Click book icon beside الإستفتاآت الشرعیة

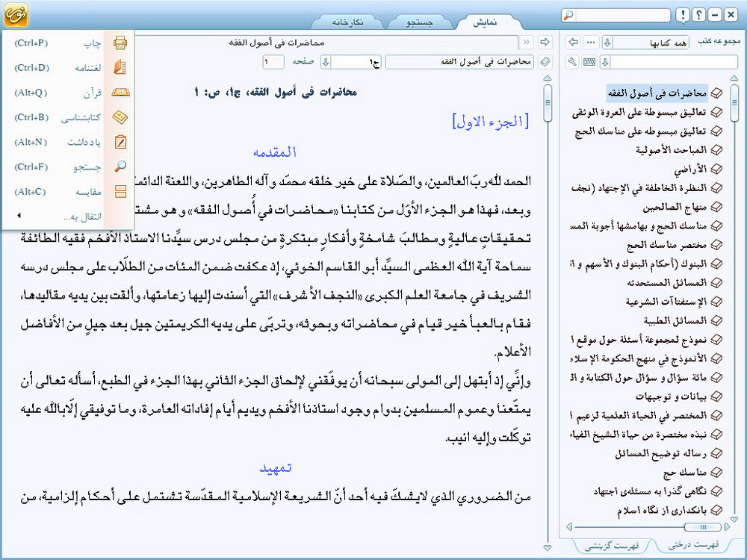[x=716, y=302]
